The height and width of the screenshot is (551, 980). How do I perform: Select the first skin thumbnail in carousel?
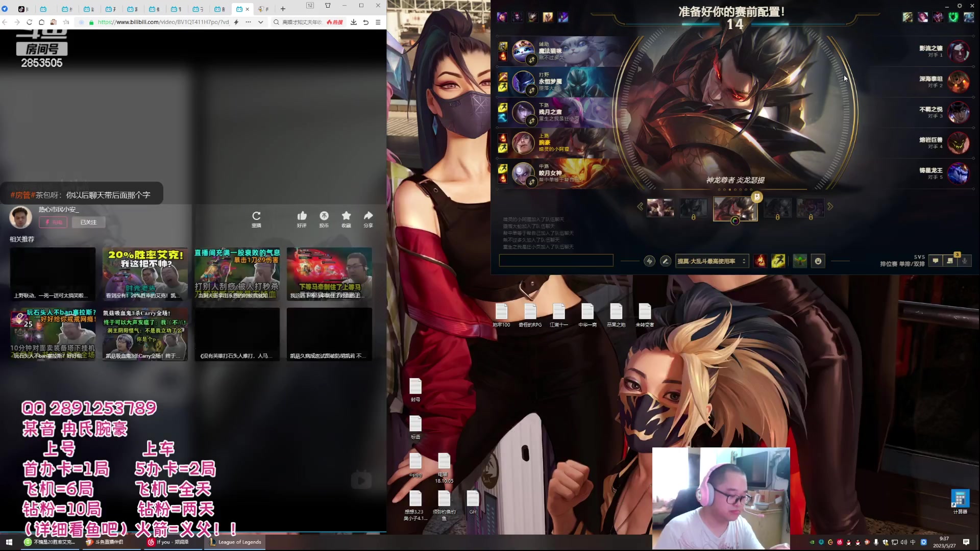[x=660, y=208]
